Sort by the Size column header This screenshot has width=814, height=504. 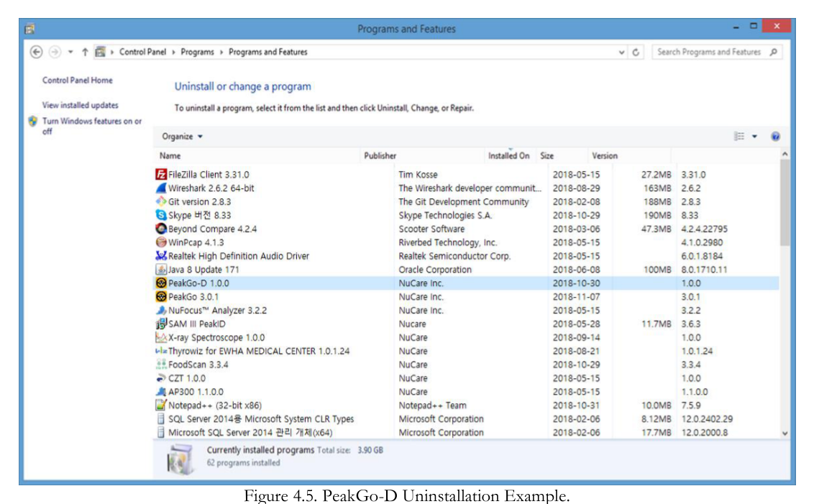tap(547, 156)
